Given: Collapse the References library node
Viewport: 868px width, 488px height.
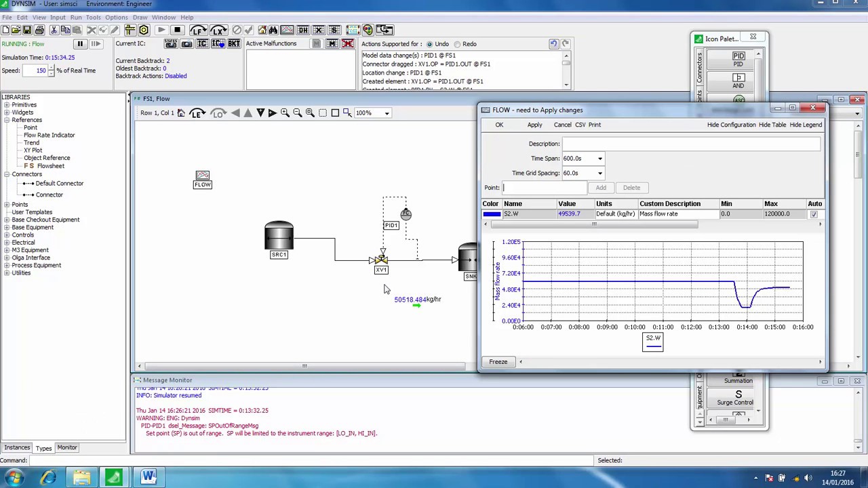Looking at the screenshot, I should coord(6,120).
